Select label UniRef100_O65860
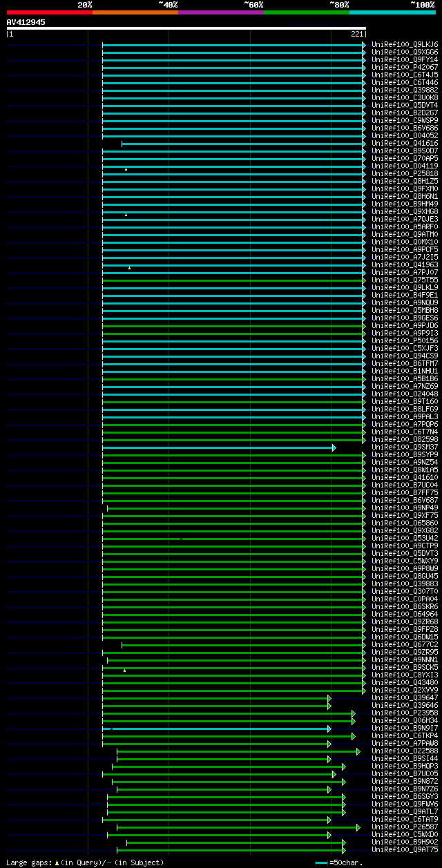442x868 pixels. pyautogui.click(x=405, y=523)
